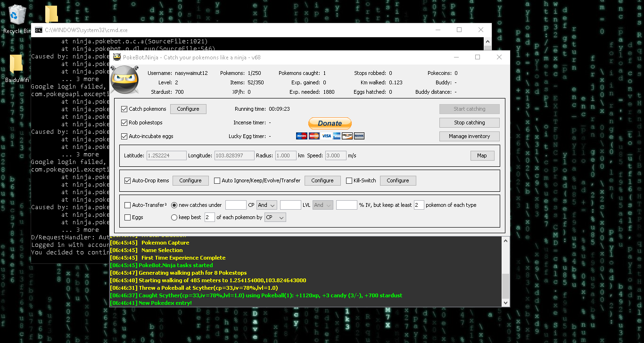Focus the % IV threshold input field
The image size is (644, 343).
[x=347, y=205]
